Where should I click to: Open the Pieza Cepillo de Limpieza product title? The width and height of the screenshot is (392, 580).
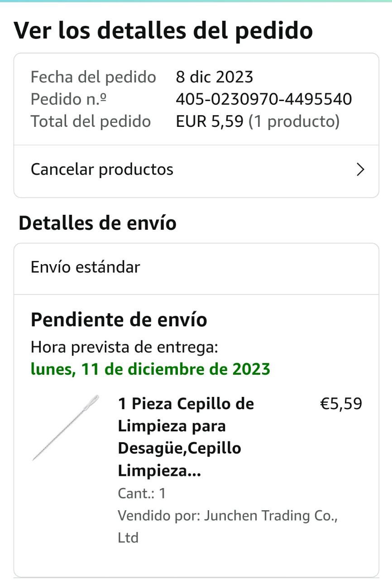186,437
